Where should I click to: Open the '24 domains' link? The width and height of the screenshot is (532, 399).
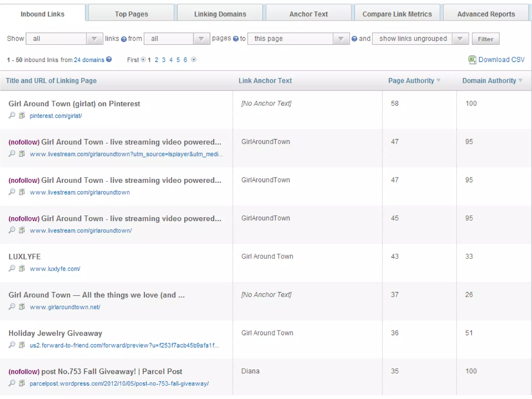tap(89, 60)
